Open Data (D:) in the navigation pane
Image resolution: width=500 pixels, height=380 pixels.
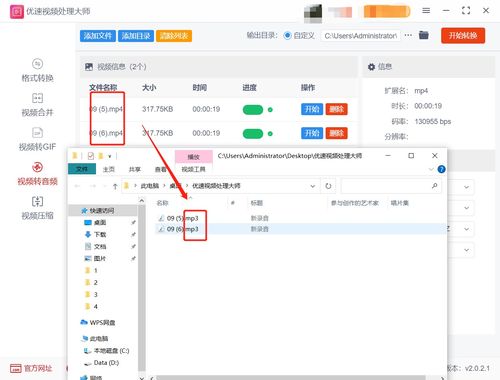click(x=106, y=363)
